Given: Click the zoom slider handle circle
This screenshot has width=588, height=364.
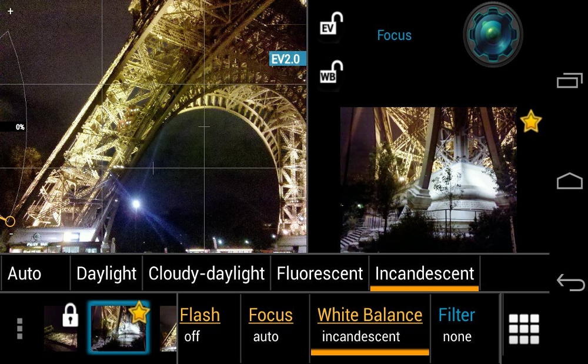Looking at the screenshot, I should click(x=10, y=221).
